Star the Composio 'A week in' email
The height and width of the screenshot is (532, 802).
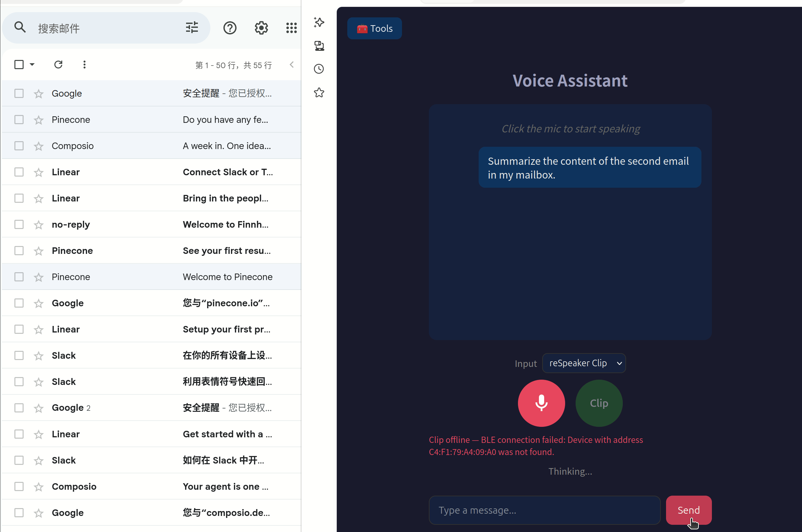(x=39, y=146)
